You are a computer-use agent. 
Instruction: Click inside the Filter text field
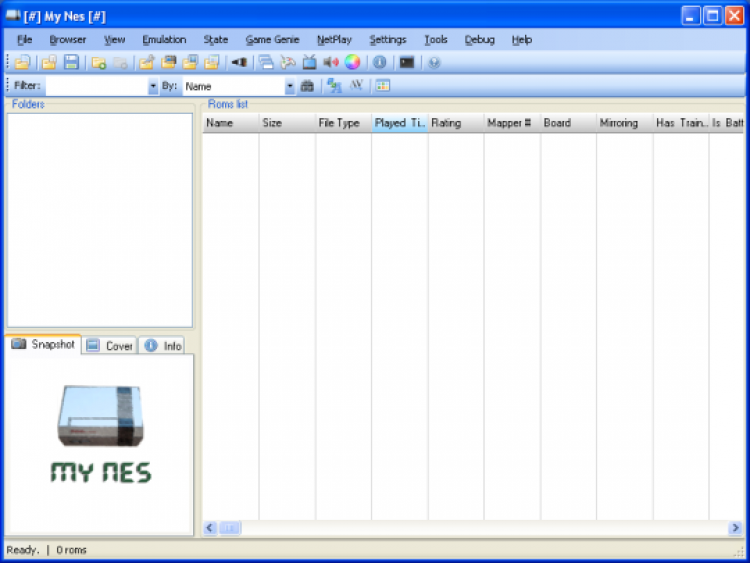(x=97, y=86)
